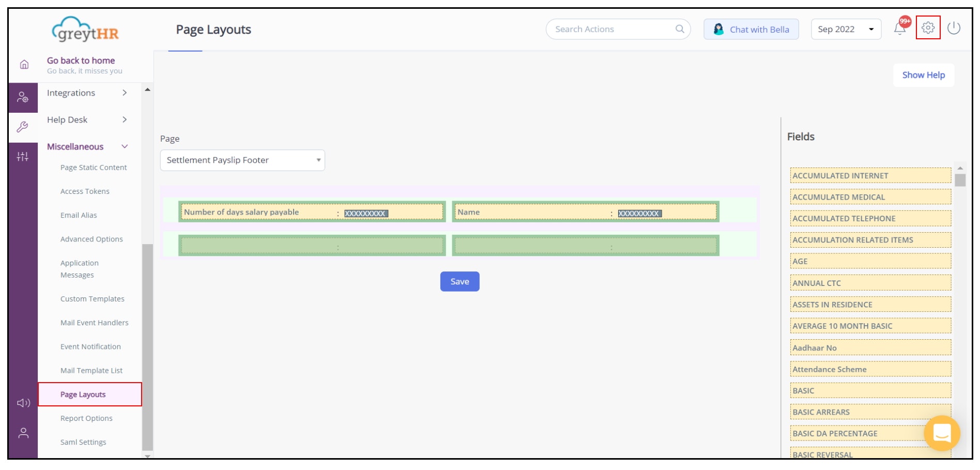The width and height of the screenshot is (980, 470).
Task: Open Email Alias menu item
Action: (x=79, y=215)
